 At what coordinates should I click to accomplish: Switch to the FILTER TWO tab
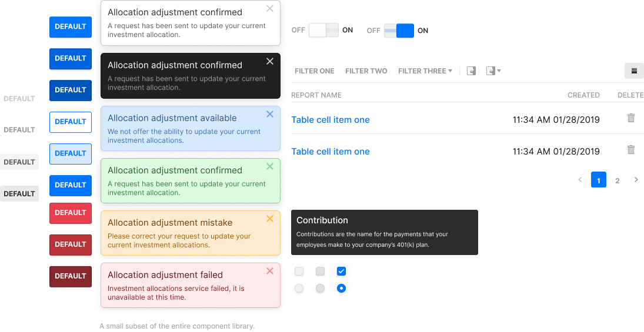pyautogui.click(x=366, y=71)
